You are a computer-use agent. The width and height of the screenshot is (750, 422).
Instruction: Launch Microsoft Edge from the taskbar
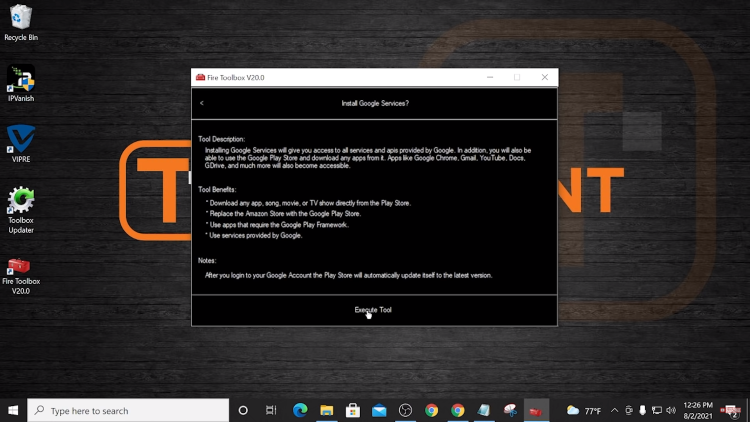point(299,410)
